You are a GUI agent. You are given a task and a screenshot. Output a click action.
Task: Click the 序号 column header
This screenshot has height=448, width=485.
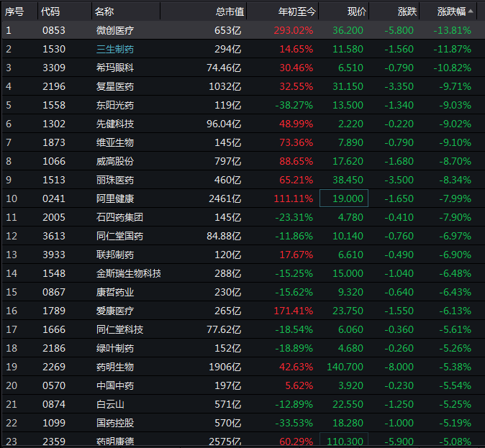pyautogui.click(x=14, y=12)
